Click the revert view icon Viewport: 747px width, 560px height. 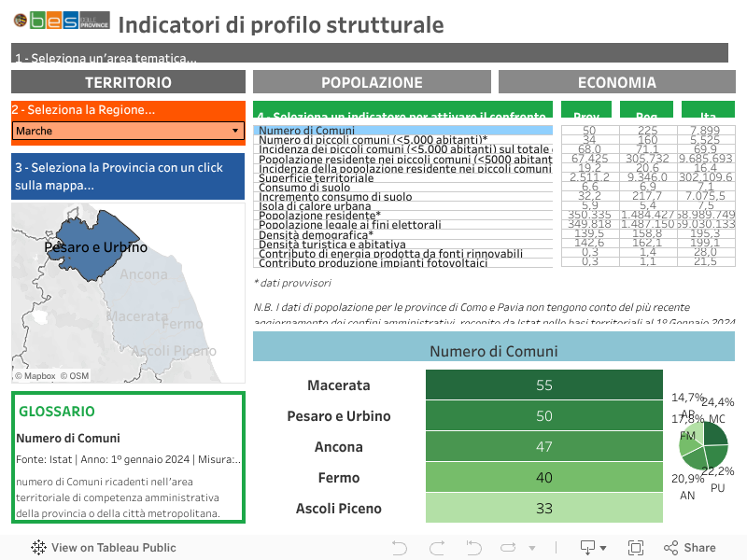tap(473, 548)
